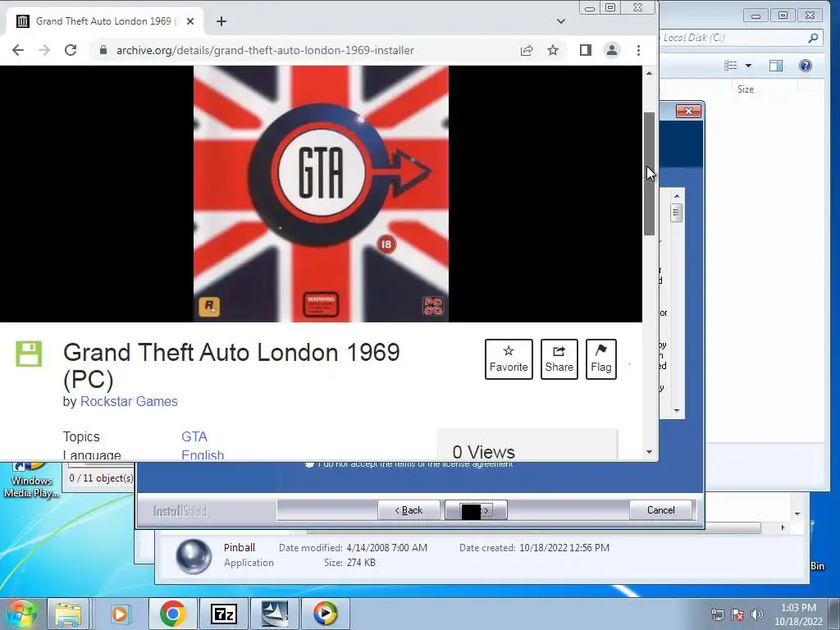
Task: Open Explorer help via question mark icon
Action: tap(806, 66)
